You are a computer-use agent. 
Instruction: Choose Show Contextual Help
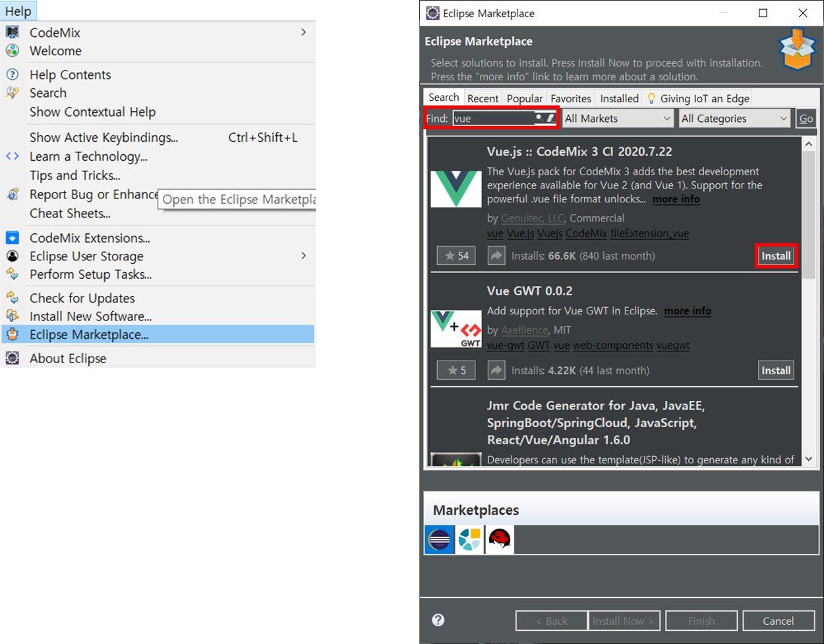coord(158,112)
